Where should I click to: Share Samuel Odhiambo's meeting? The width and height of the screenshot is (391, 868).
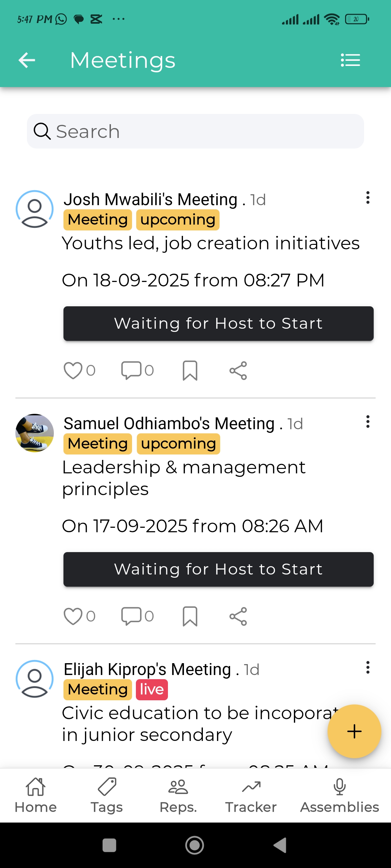(238, 616)
